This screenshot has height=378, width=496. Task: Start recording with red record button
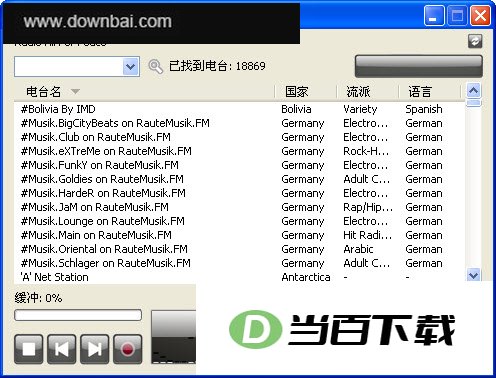pyautogui.click(x=128, y=349)
